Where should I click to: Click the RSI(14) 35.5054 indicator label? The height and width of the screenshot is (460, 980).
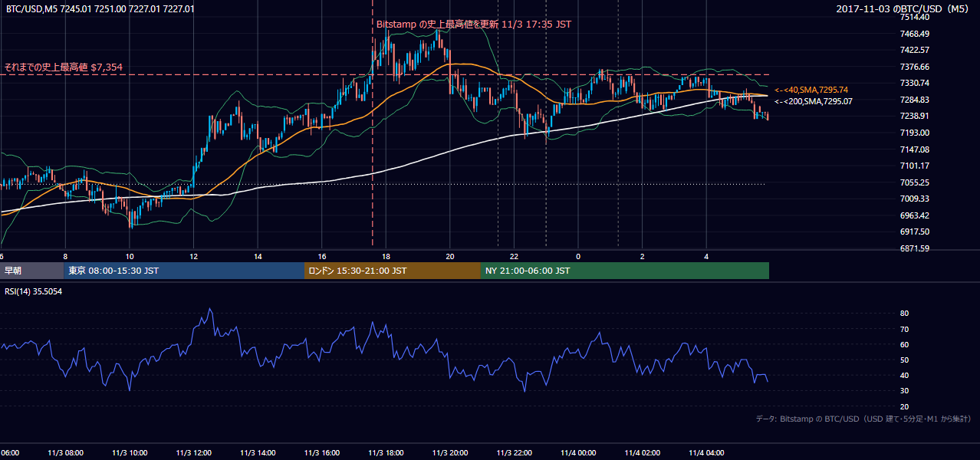click(x=34, y=291)
